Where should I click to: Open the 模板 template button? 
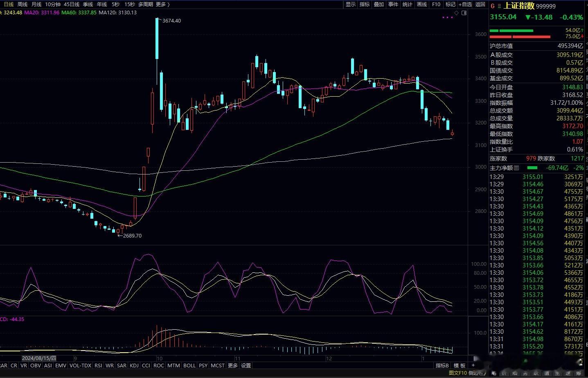coord(460,365)
